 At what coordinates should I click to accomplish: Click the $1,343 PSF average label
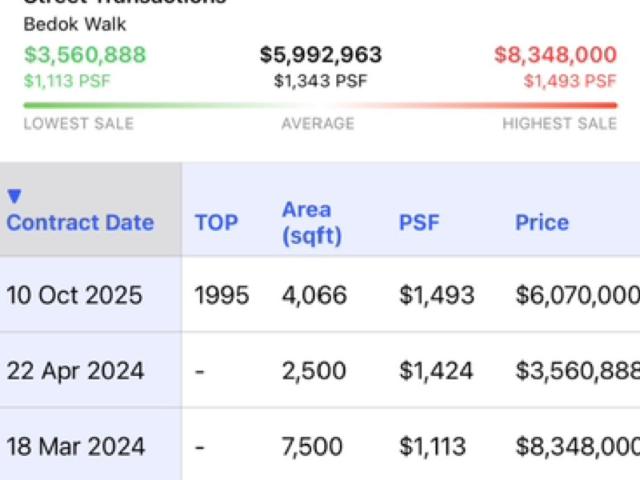click(320, 81)
